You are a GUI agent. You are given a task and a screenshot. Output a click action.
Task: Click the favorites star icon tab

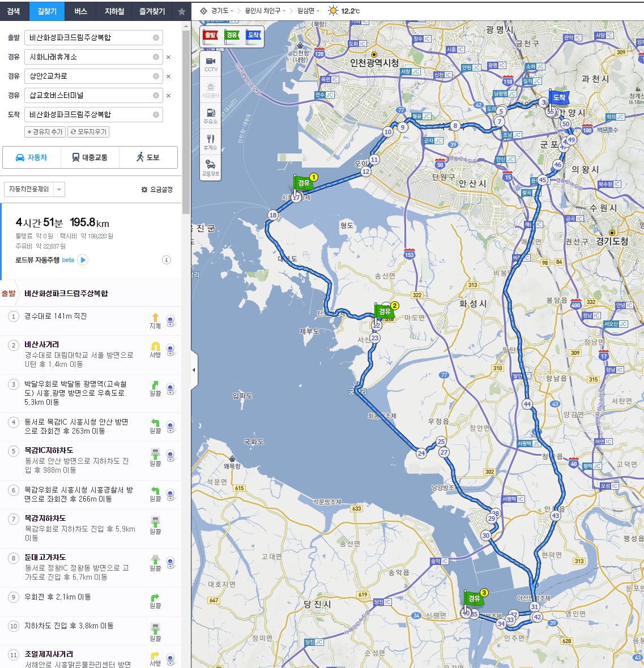point(182,11)
